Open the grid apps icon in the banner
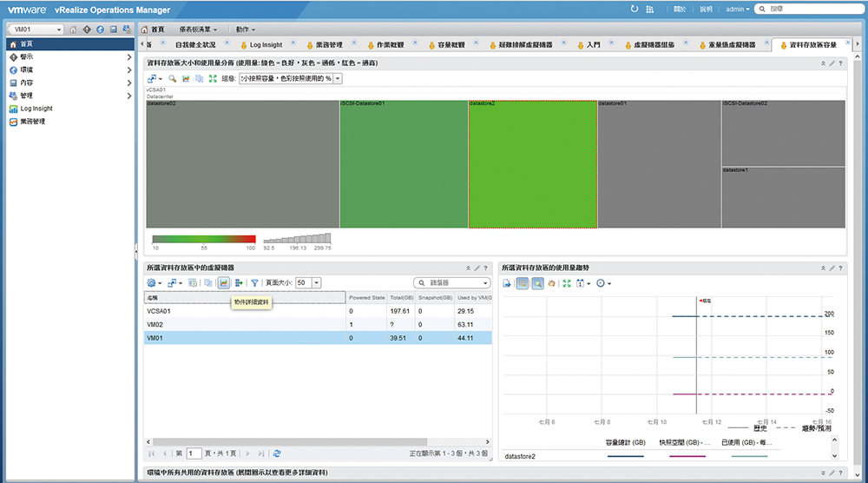868x483 pixels. tap(650, 10)
